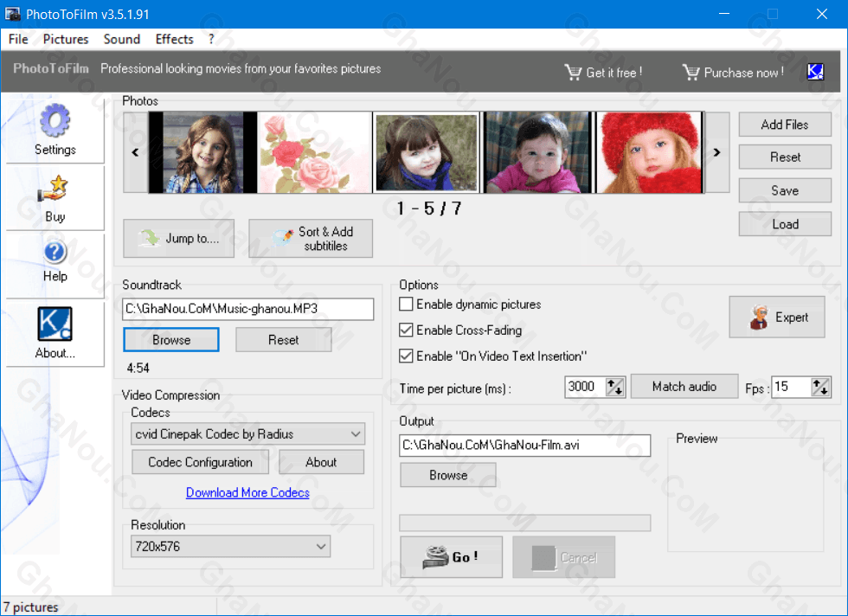
Task: Toggle Enable Cross-Fading checkbox
Action: [x=406, y=330]
